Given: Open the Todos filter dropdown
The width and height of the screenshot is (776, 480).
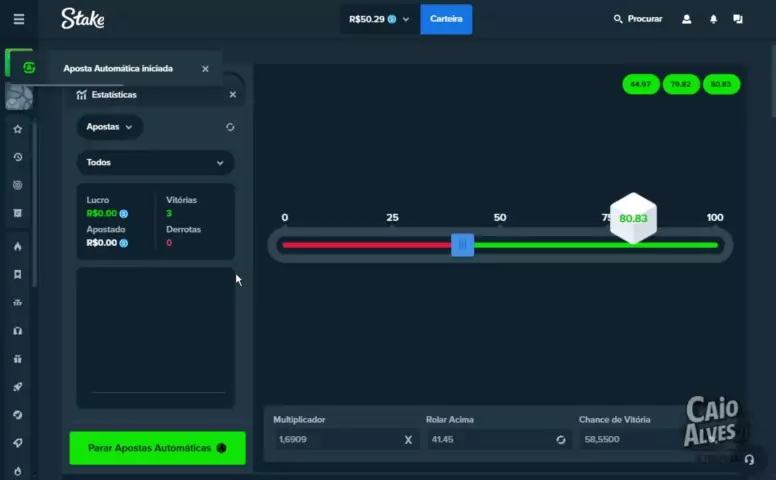Looking at the screenshot, I should point(155,162).
